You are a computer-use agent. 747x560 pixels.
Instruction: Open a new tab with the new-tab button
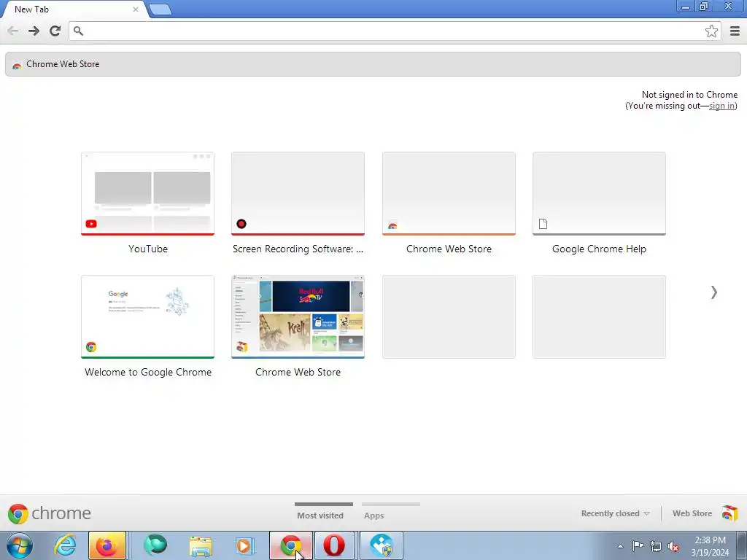(x=160, y=9)
